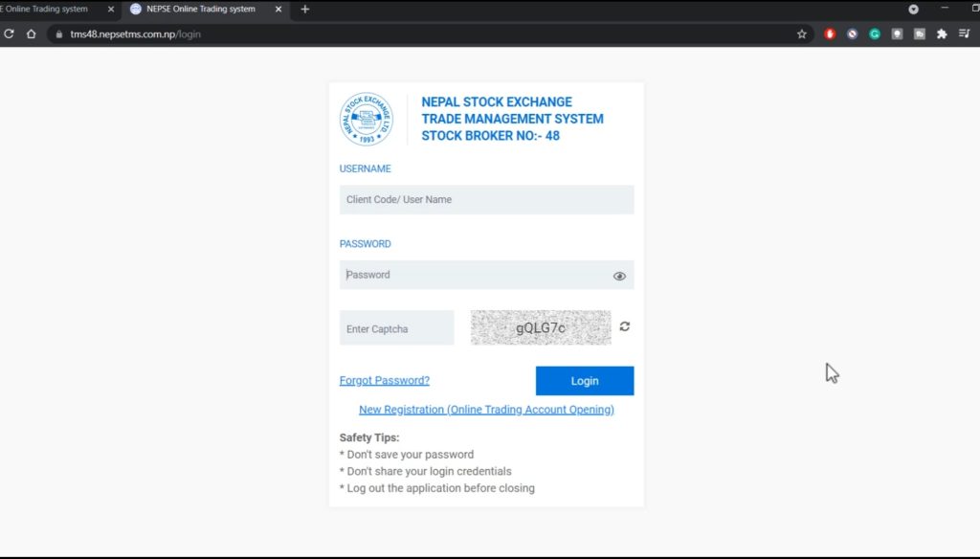The image size is (980, 559).
Task: Show password with the eye icon
Action: [619, 276]
